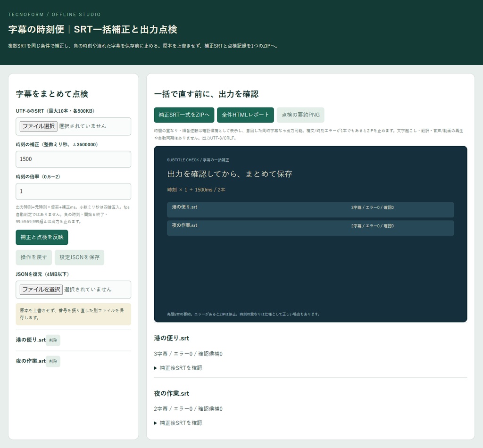Screen dimensions: 483x448
Task: Click the 'UTF-8のSRT（最大10本・各500KB）' label
Action: pyautogui.click(x=55, y=111)
